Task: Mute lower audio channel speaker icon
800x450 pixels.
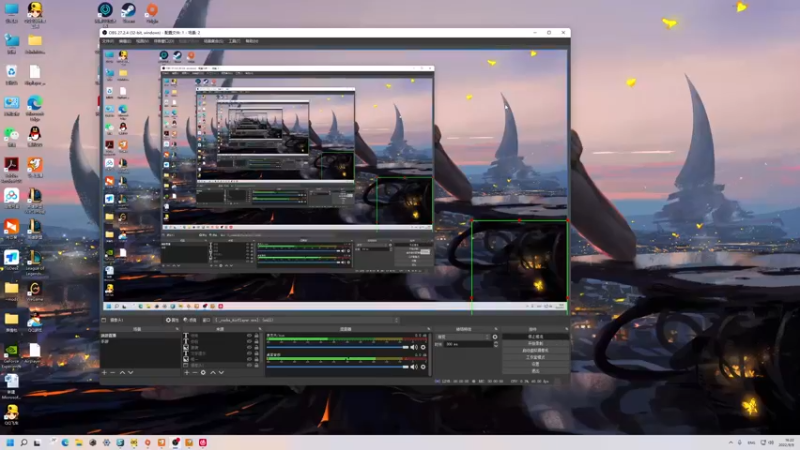Action: (414, 367)
